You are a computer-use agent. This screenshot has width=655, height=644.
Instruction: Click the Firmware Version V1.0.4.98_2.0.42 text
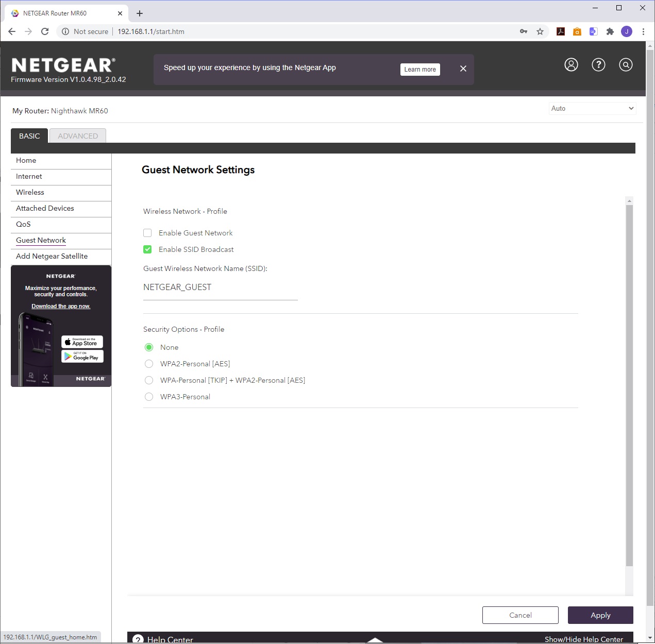tap(69, 79)
